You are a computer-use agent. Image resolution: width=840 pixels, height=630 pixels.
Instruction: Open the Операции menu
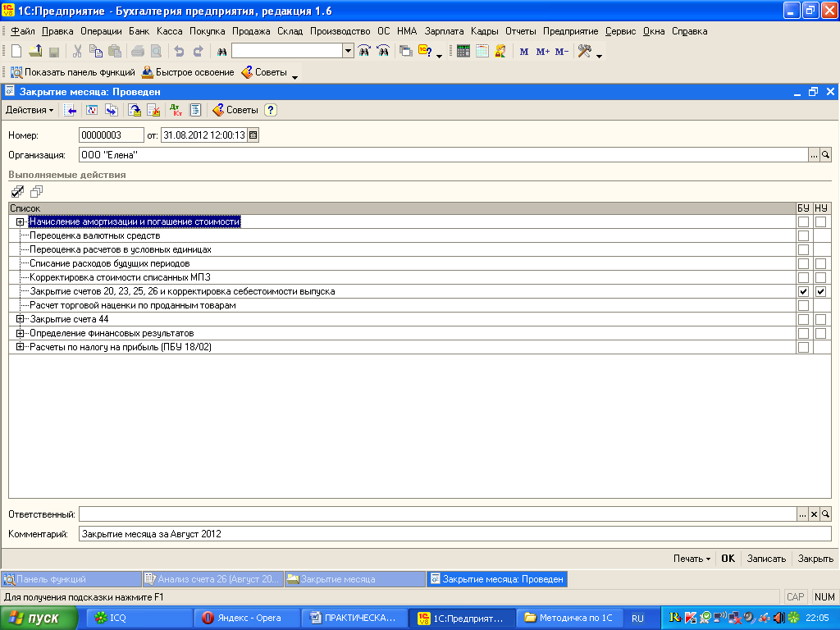[101, 31]
